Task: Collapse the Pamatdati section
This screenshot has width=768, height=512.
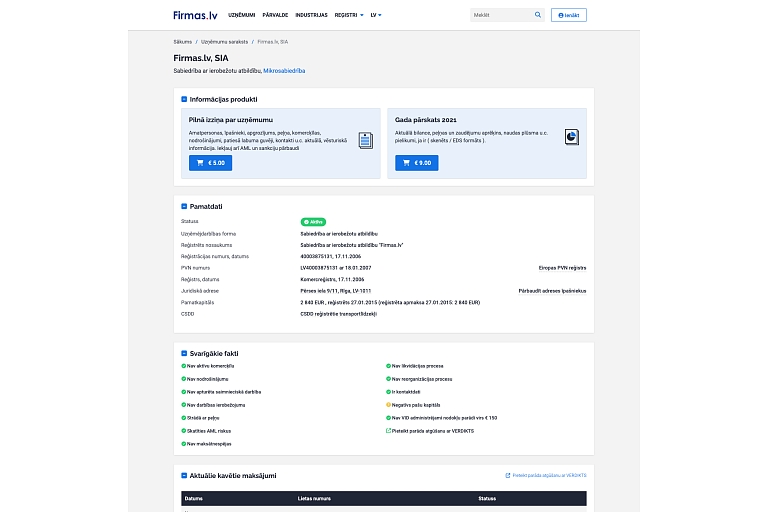Action: 184,206
